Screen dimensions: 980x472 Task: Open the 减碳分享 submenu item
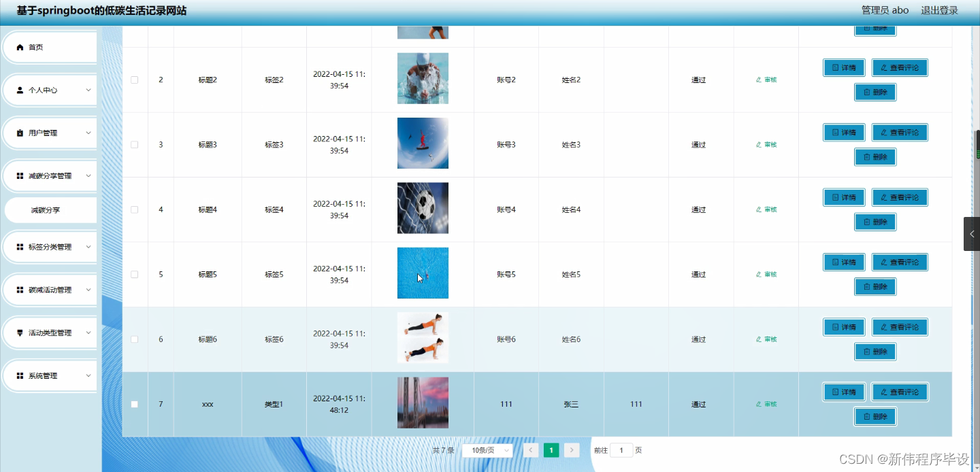(50, 210)
